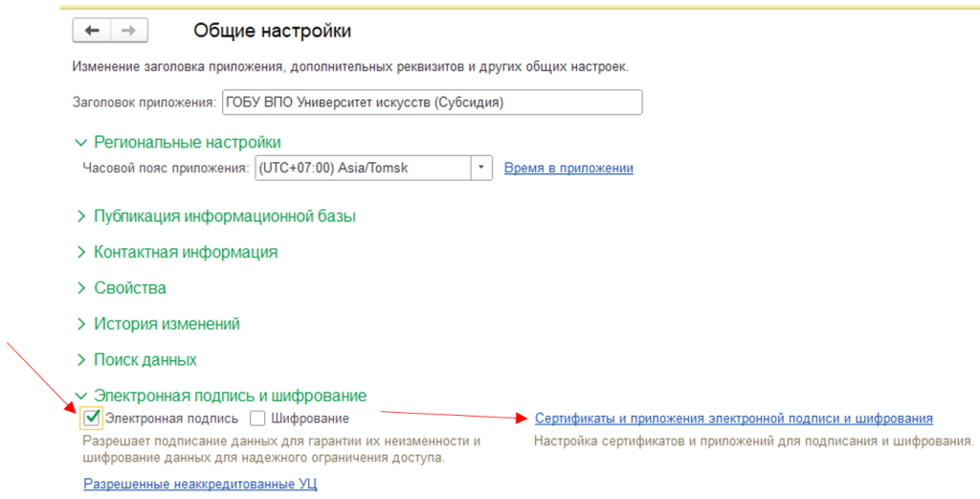
Task: Enable the Шифрование checkbox
Action: (x=257, y=419)
